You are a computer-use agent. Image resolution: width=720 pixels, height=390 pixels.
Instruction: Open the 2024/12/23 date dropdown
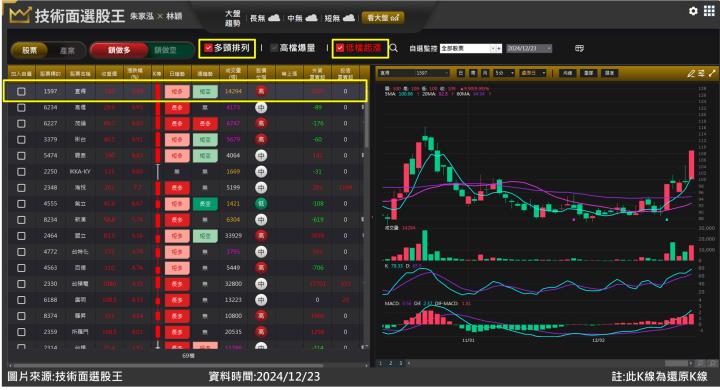[x=529, y=48]
